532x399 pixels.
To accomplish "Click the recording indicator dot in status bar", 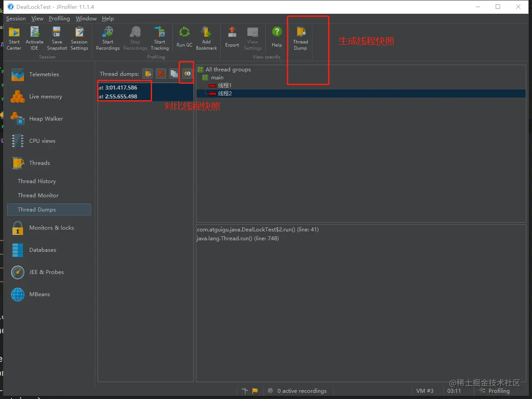I will (270, 391).
